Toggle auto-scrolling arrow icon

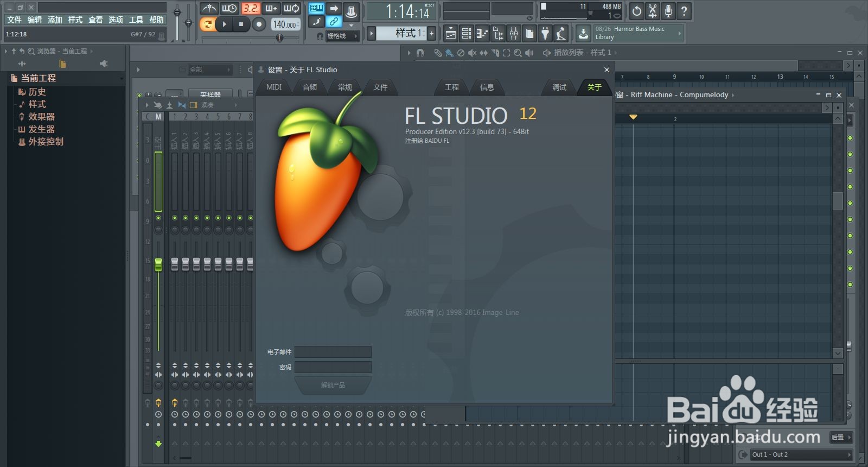pyautogui.click(x=334, y=8)
